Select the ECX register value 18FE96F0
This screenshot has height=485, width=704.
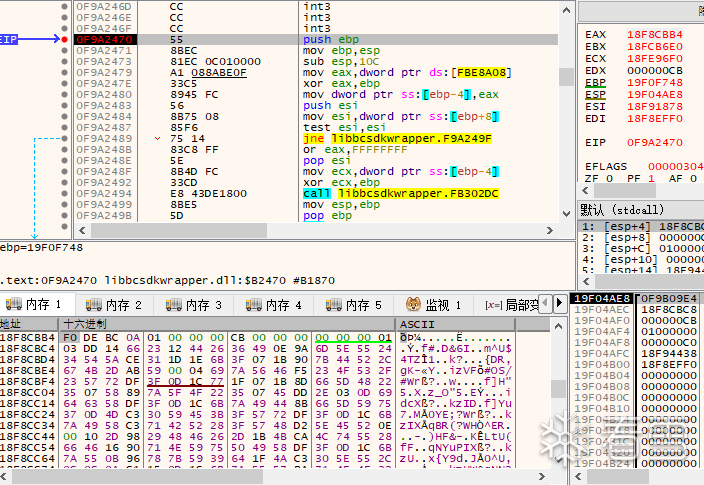(x=655, y=59)
